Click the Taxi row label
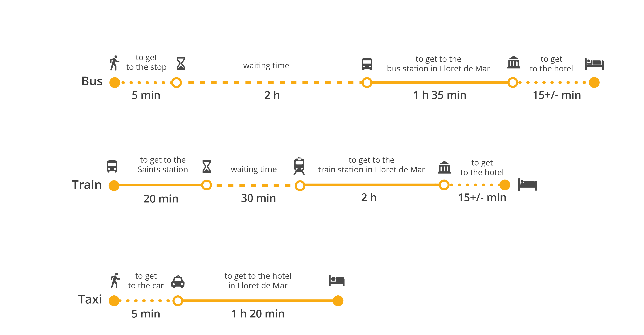This screenshot has width=644, height=335. [x=90, y=299]
